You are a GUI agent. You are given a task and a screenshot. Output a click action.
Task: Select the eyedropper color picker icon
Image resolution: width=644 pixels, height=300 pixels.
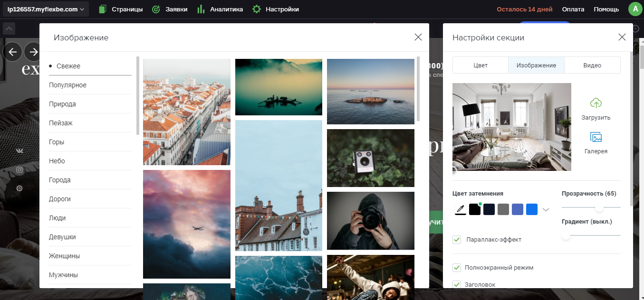(461, 209)
